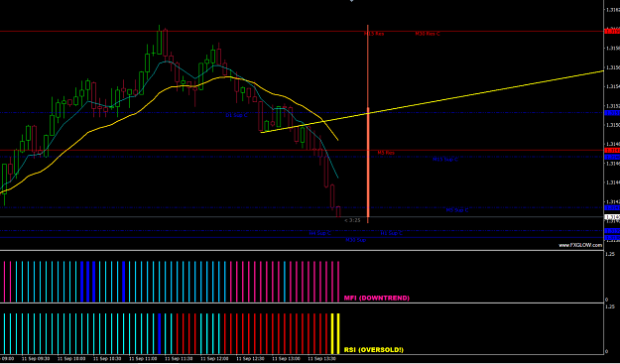
Task: Select the 'M5 Res' resistance label
Action: [x=386, y=153]
